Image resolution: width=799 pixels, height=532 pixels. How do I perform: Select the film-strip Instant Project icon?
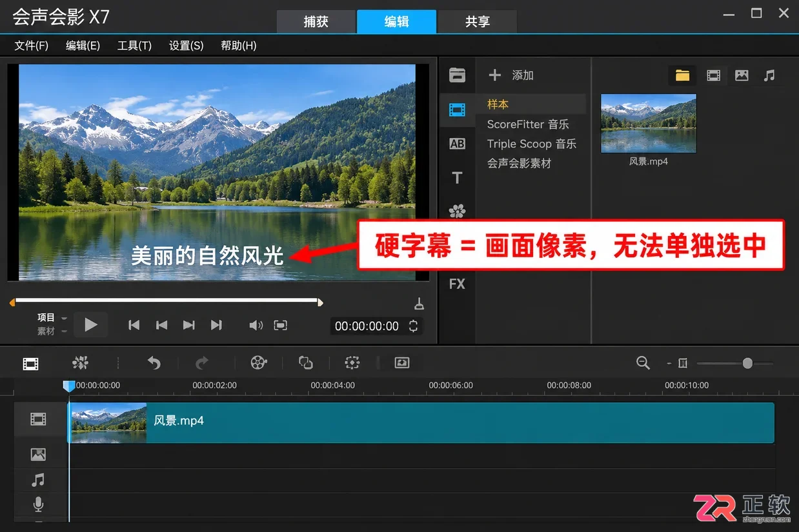coord(457,110)
